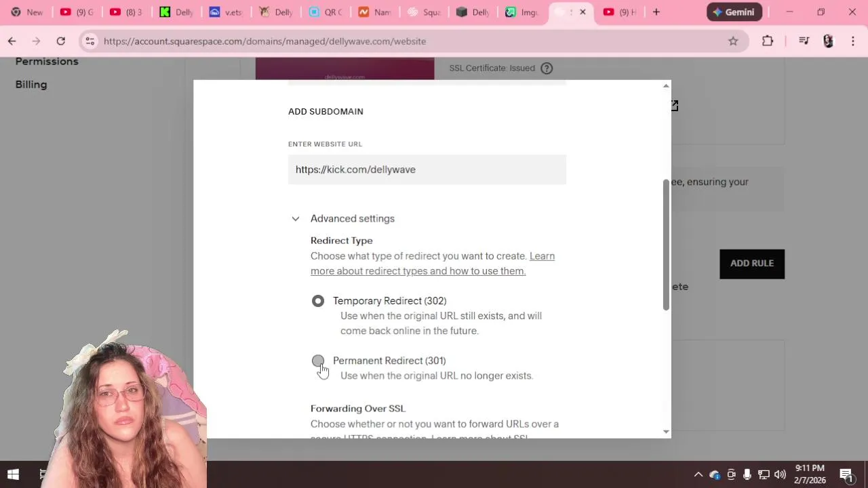Screen dimensions: 868x488
Task: Go back to the previous page
Action: tap(12, 41)
